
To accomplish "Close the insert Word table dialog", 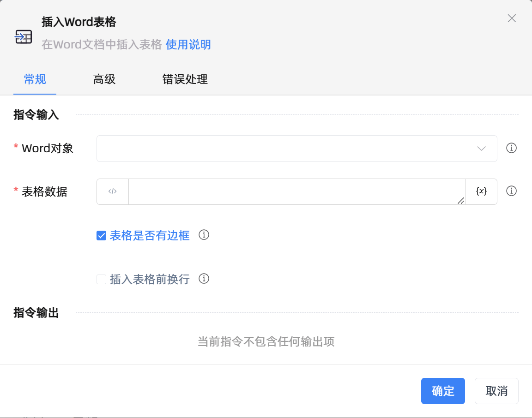I will (512, 18).
